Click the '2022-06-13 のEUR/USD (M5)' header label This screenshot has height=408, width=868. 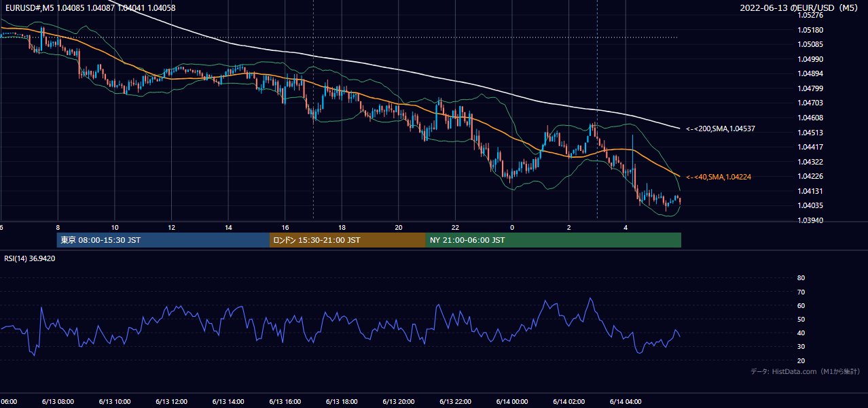[800, 8]
